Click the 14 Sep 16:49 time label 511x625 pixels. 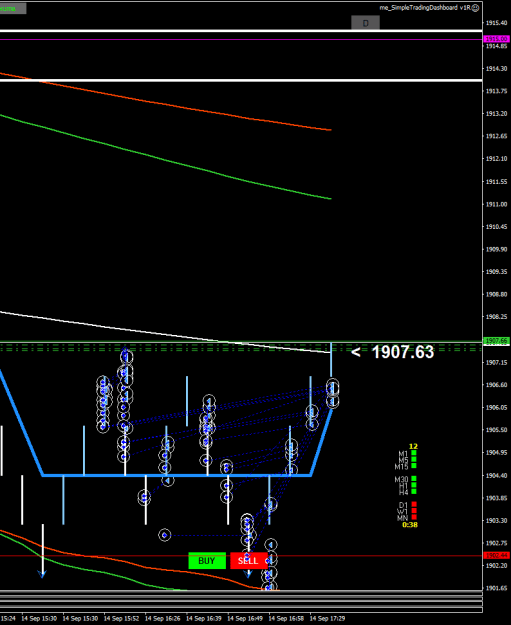[245, 619]
